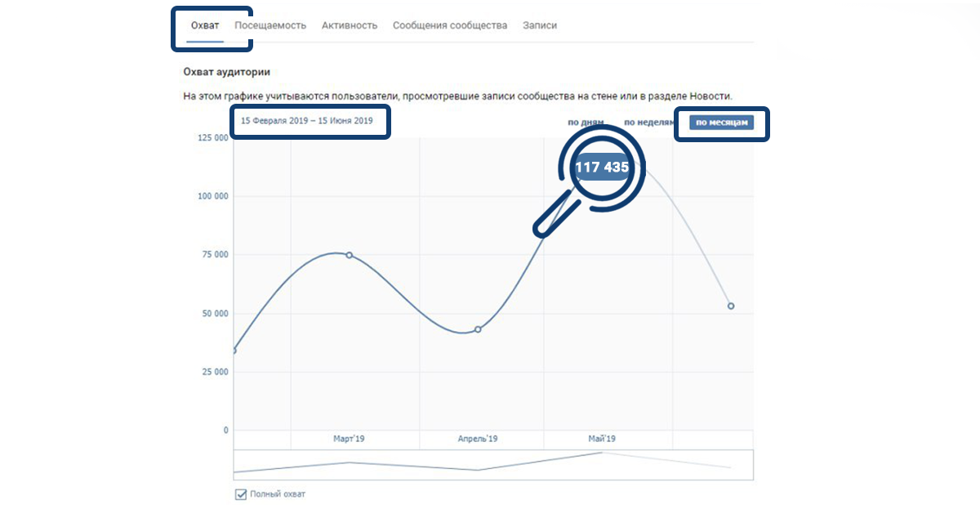Open the Активность tab
The height and width of the screenshot is (505, 980).
(x=350, y=25)
